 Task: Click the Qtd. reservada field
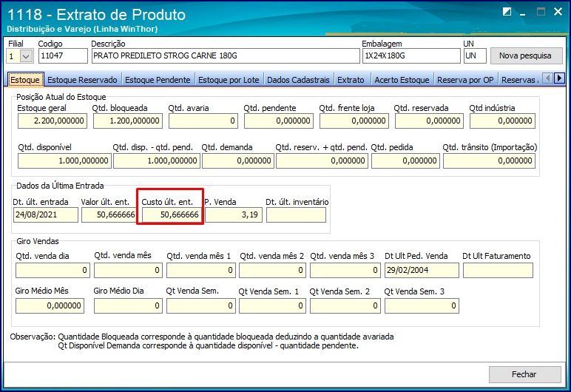429,121
